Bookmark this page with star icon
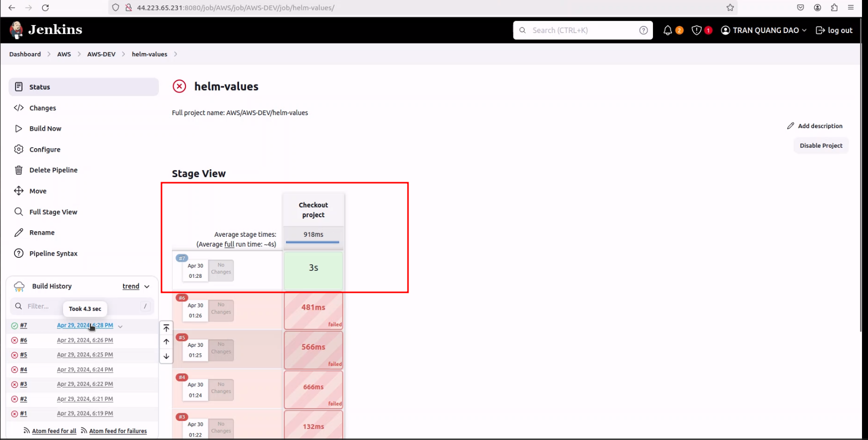The image size is (868, 440). [730, 8]
